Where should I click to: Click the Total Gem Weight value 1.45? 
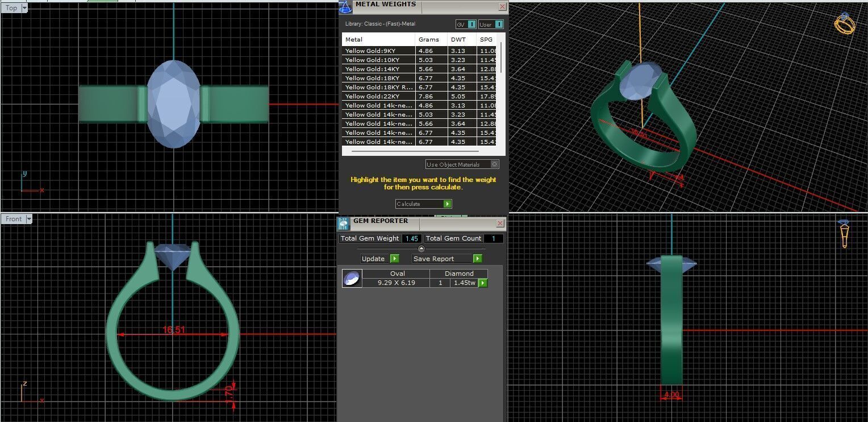tap(412, 238)
